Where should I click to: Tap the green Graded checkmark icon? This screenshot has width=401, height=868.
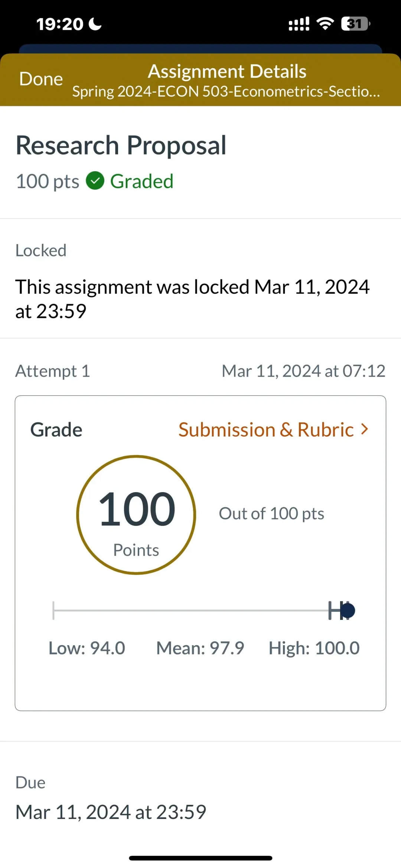(95, 181)
